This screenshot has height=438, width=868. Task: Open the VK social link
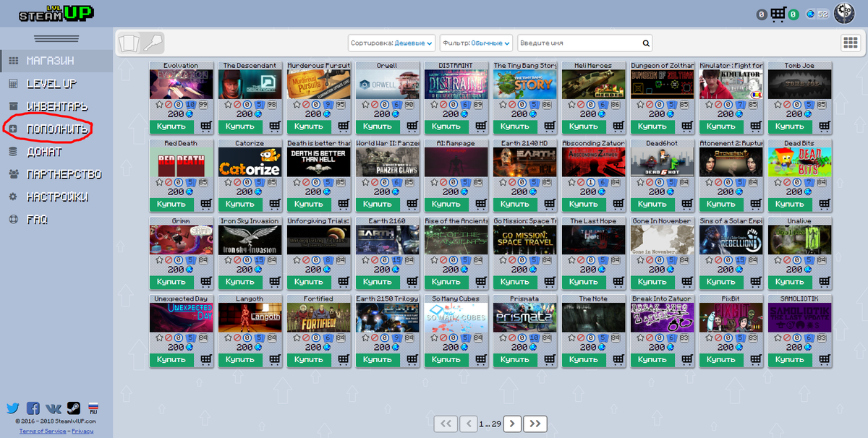pos(54,408)
